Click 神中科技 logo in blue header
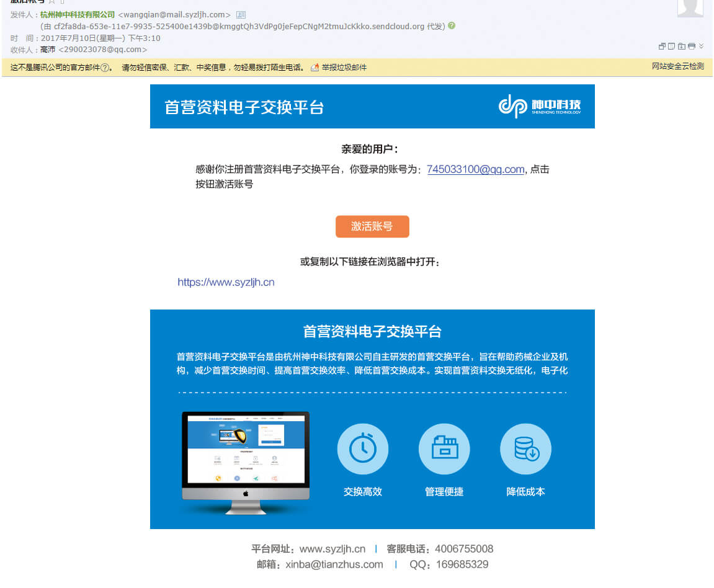Screen dimensions: 714x588 click(540, 106)
